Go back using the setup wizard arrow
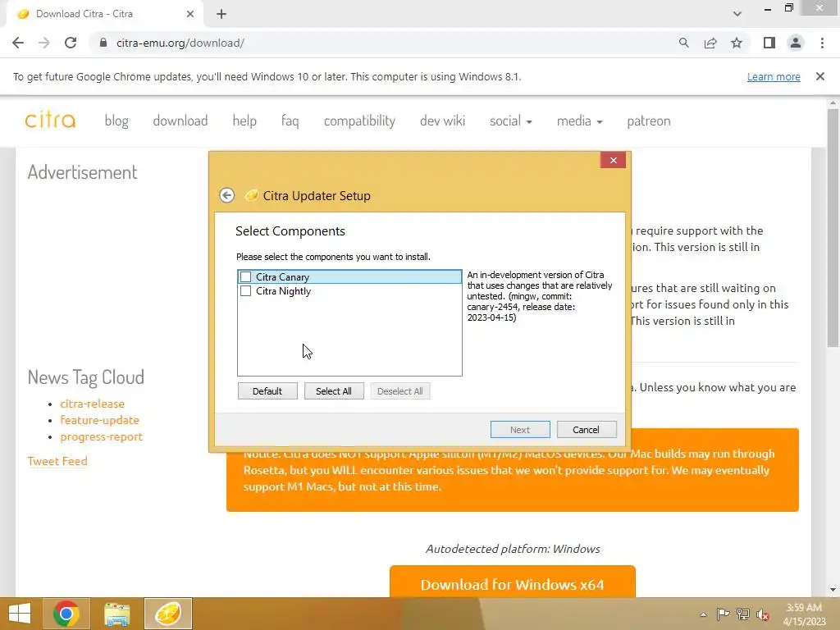This screenshot has width=840, height=630. [227, 195]
